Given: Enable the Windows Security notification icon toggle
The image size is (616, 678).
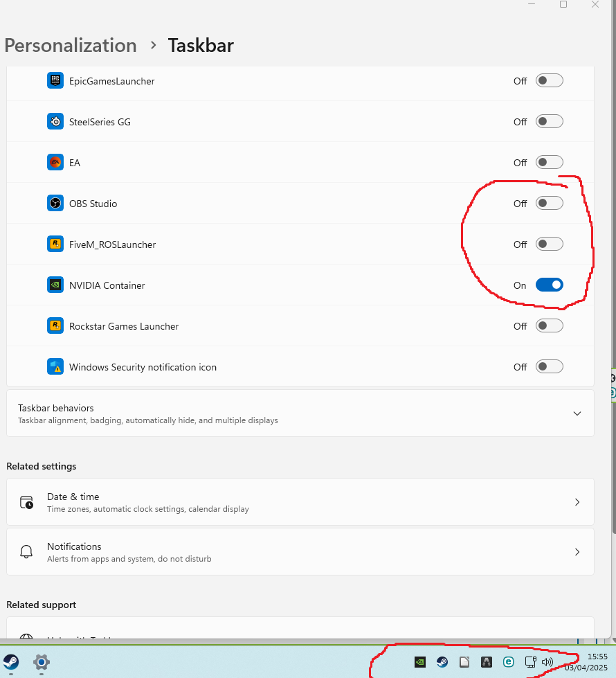Looking at the screenshot, I should (x=549, y=366).
